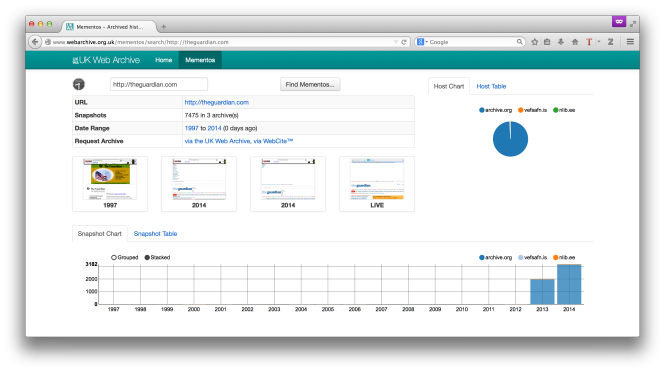Bookmark this page with the star icon
This screenshot has height=372, width=665.
(534, 42)
